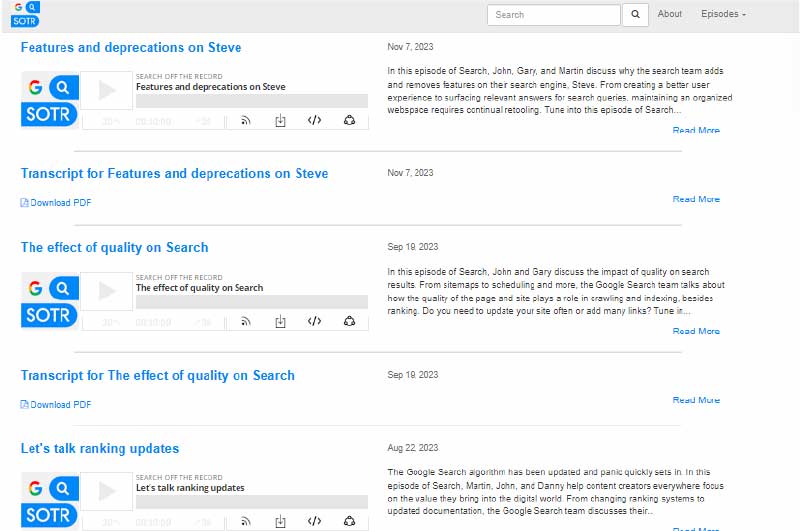This screenshot has height=531, width=800.
Task: Click share icon in ranking updates player
Action: (x=349, y=521)
